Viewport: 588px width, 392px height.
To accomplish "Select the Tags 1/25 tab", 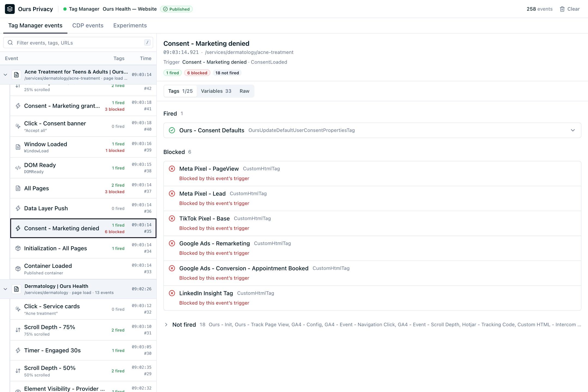I will tap(180, 91).
